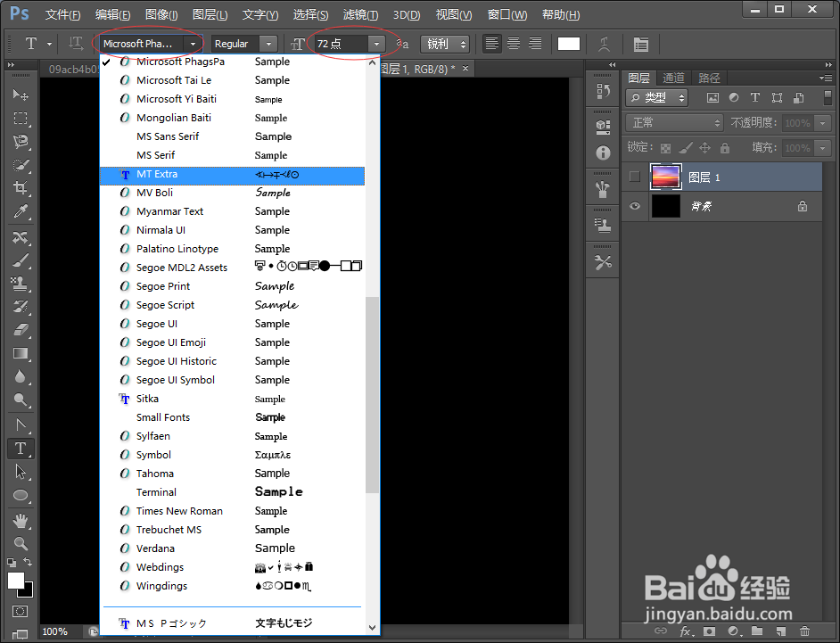
Task: Open the 锐利 anti-aliasing dropdown
Action: coord(445,44)
